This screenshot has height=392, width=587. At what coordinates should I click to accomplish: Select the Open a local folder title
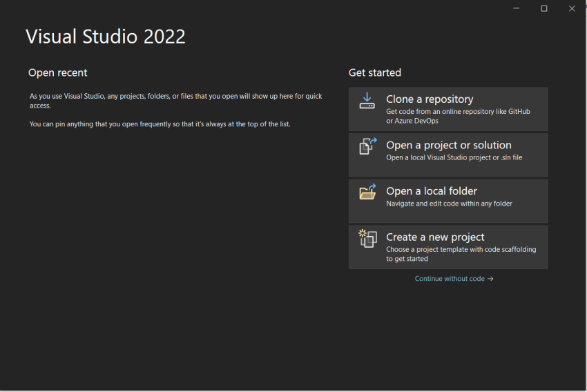coord(431,191)
